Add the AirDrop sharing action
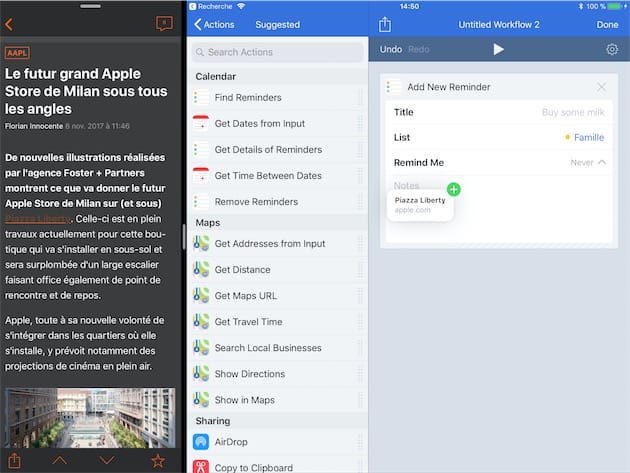 pos(278,442)
